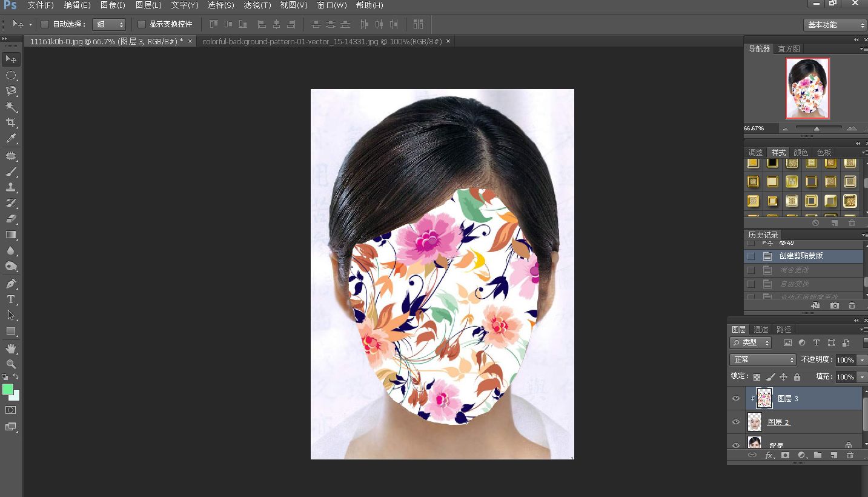The height and width of the screenshot is (497, 868).
Task: Select the Pen tool
Action: (11, 283)
